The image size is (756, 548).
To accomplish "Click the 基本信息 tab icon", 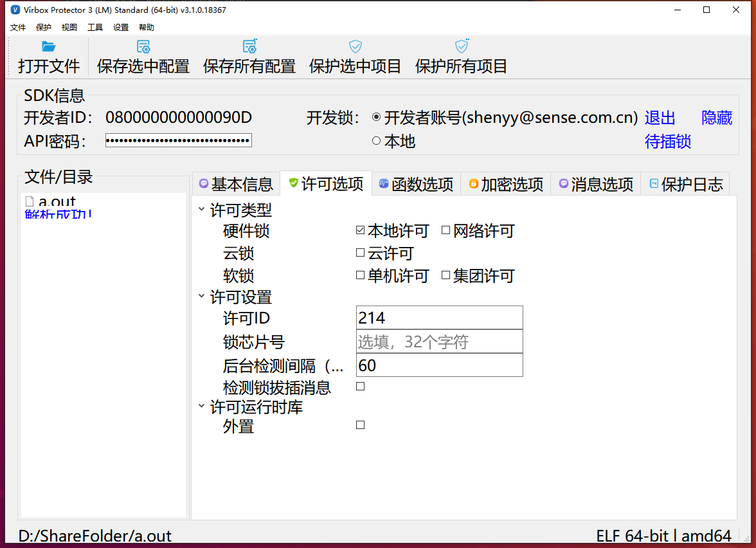I will coord(204,184).
